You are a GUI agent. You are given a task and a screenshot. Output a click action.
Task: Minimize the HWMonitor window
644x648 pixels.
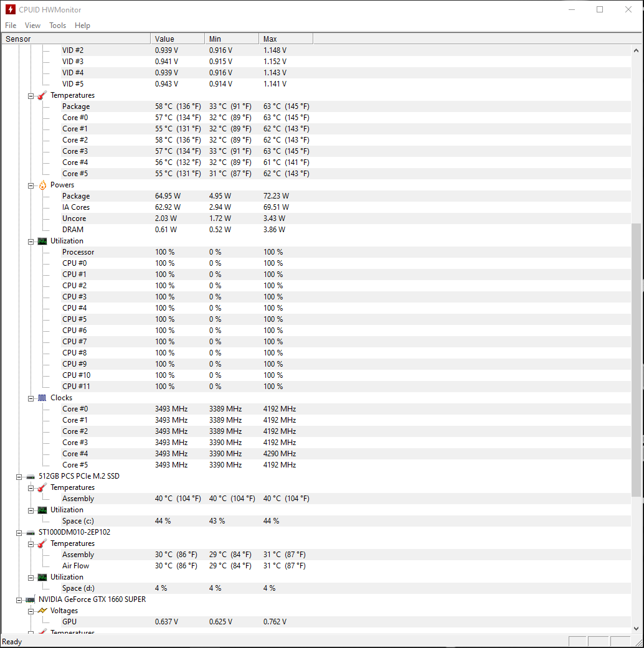(x=572, y=9)
